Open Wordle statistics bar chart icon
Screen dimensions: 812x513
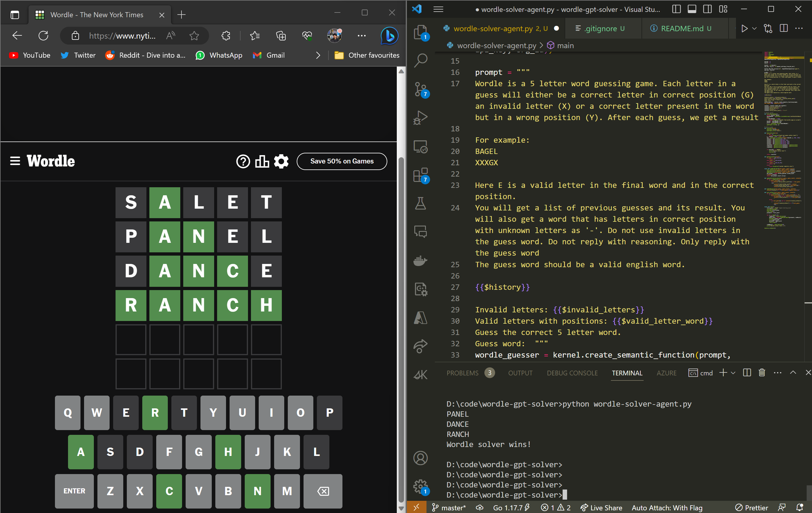pos(262,161)
